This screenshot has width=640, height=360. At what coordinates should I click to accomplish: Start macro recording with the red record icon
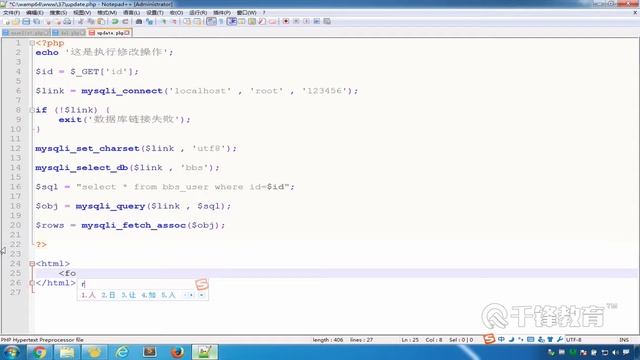(x=286, y=21)
